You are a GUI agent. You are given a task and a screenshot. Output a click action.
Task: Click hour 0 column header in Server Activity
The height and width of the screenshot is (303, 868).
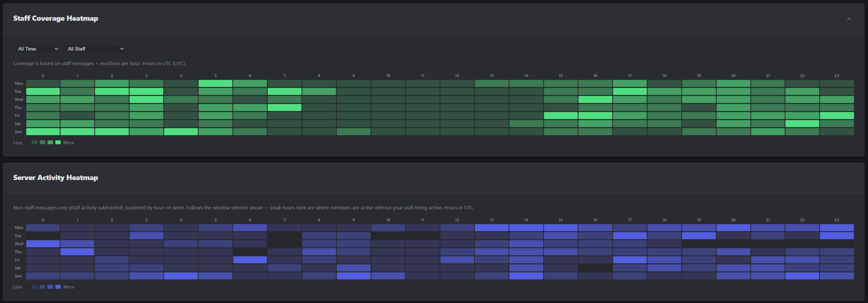pyautogui.click(x=43, y=220)
